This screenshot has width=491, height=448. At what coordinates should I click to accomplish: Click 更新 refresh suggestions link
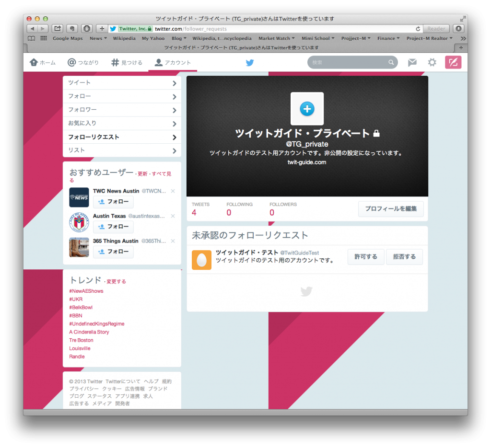142,174
